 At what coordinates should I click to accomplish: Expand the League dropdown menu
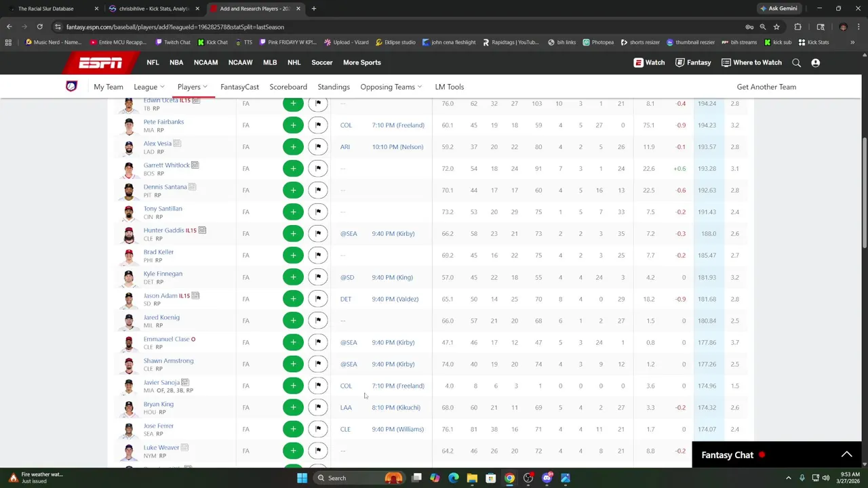(x=149, y=87)
